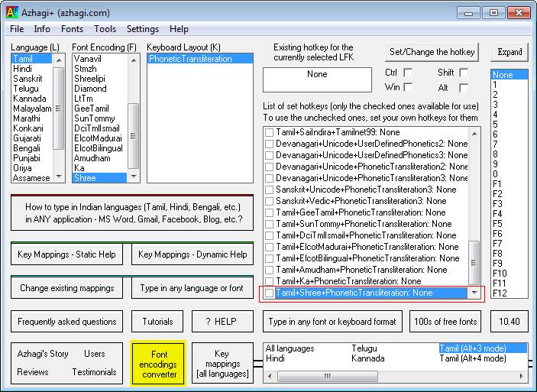537x392 pixels.
Task: Click the 10.40 version button
Action: click(x=510, y=322)
